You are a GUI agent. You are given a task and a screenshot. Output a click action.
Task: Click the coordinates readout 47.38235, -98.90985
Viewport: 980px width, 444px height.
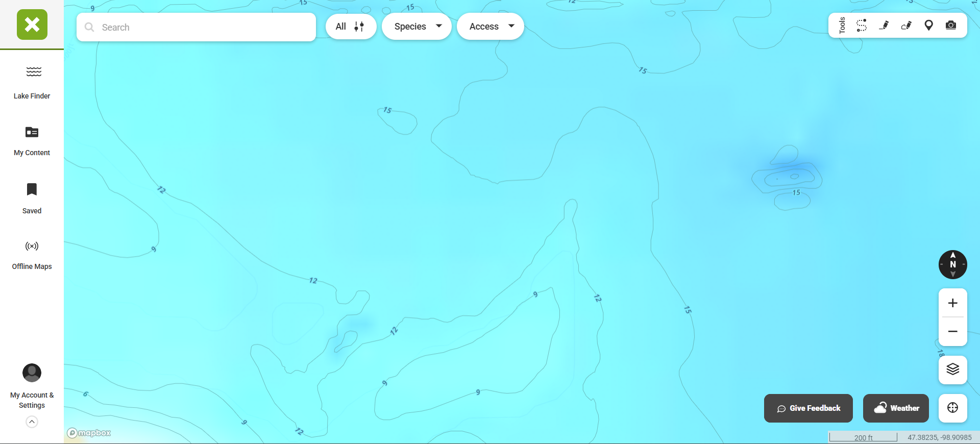(940, 437)
